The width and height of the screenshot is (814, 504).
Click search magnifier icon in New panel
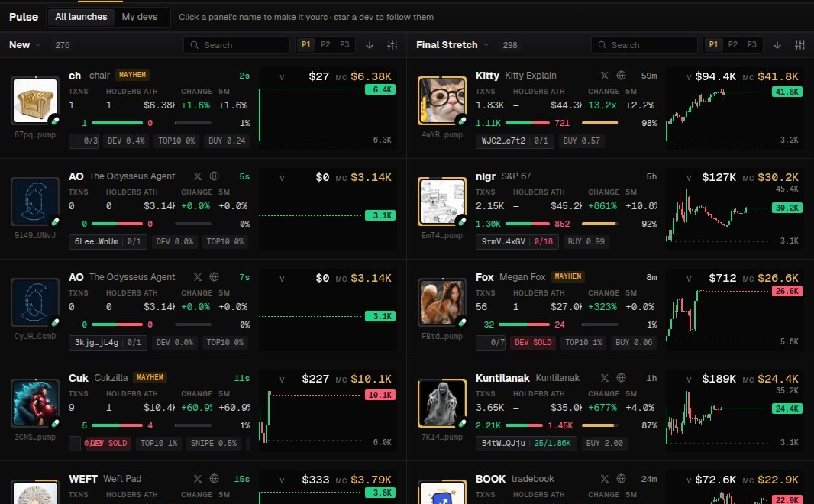194,45
